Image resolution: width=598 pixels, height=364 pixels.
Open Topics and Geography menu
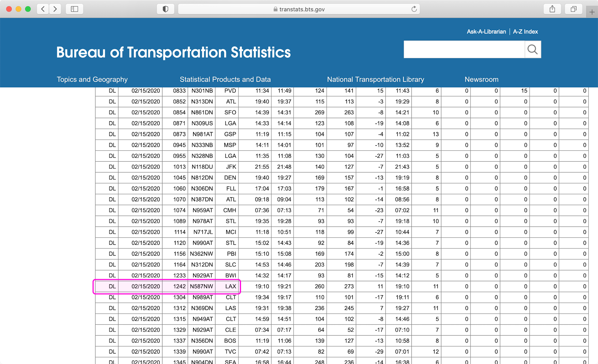92,79
